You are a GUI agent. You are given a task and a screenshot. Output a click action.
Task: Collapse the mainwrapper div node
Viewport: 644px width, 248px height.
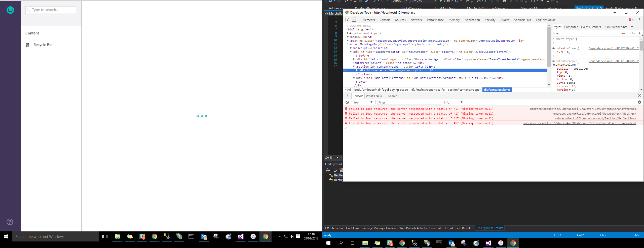point(351,52)
